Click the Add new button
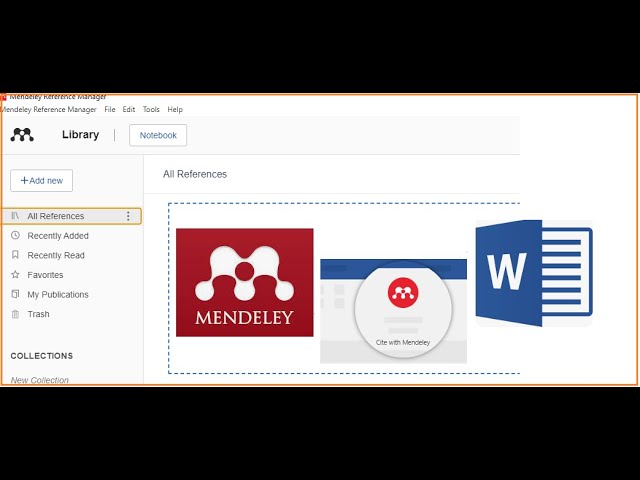 tap(42, 180)
